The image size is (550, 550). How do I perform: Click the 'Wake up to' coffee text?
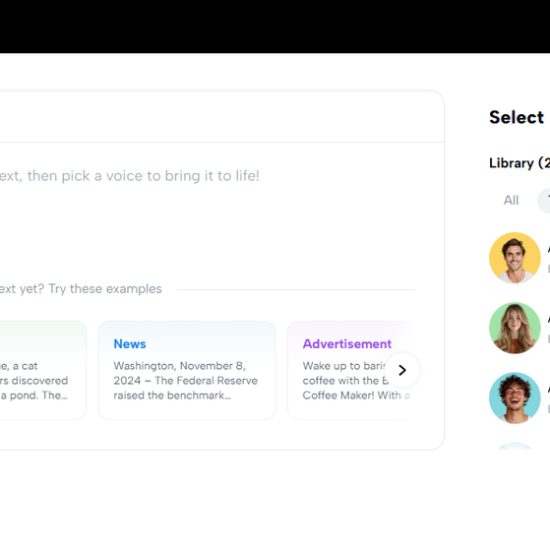coord(331,366)
